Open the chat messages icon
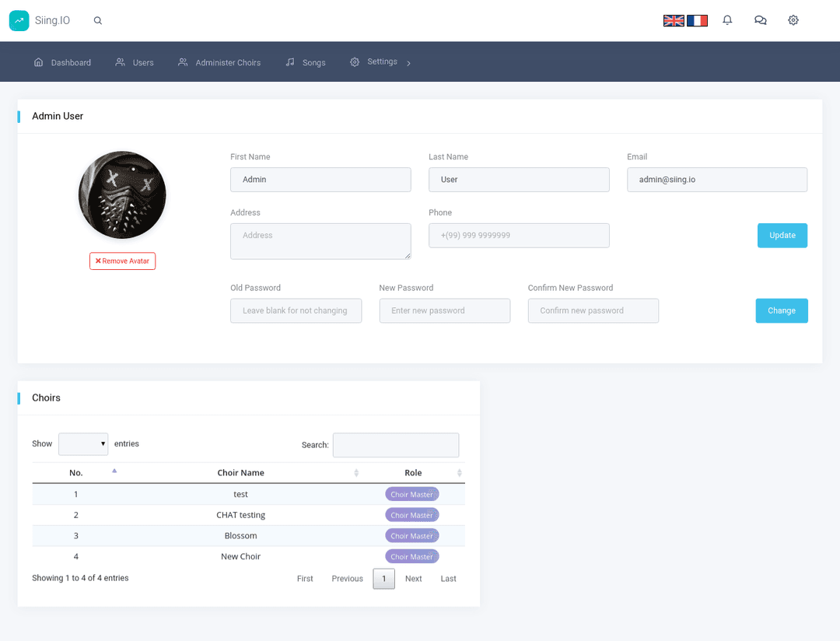This screenshot has height=641, width=840. (760, 20)
